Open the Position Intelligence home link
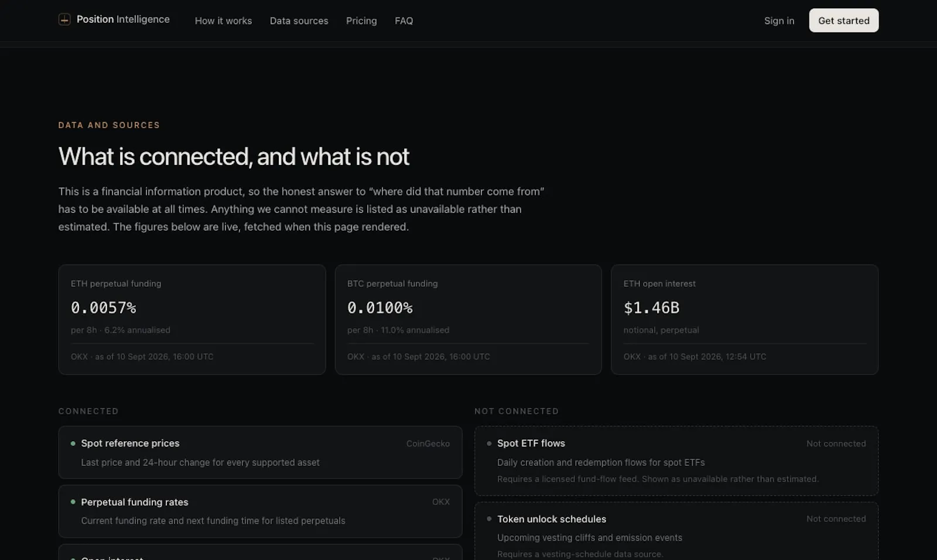 point(114,19)
